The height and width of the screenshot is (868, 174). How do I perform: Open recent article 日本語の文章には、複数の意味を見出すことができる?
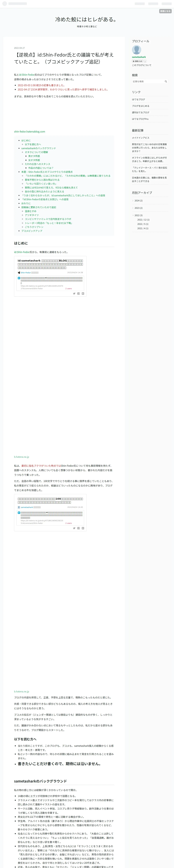click(x=149, y=179)
